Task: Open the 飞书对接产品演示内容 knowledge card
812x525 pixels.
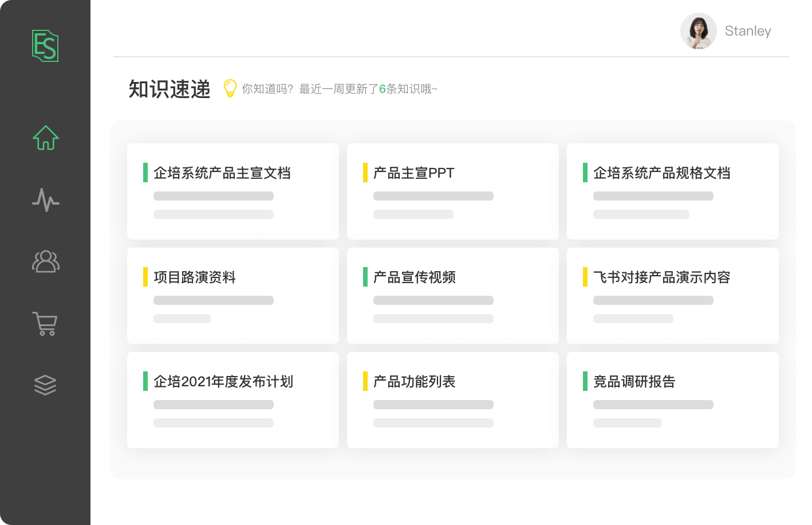Action: [x=673, y=295]
